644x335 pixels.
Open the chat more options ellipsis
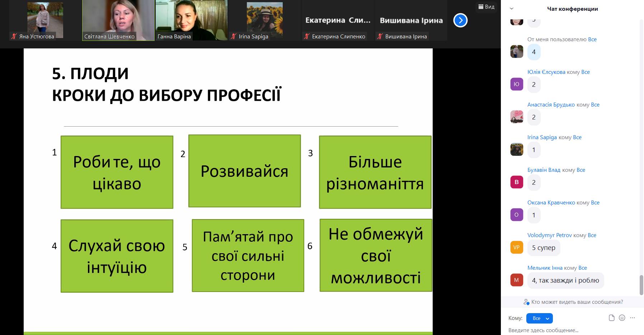[x=633, y=318]
